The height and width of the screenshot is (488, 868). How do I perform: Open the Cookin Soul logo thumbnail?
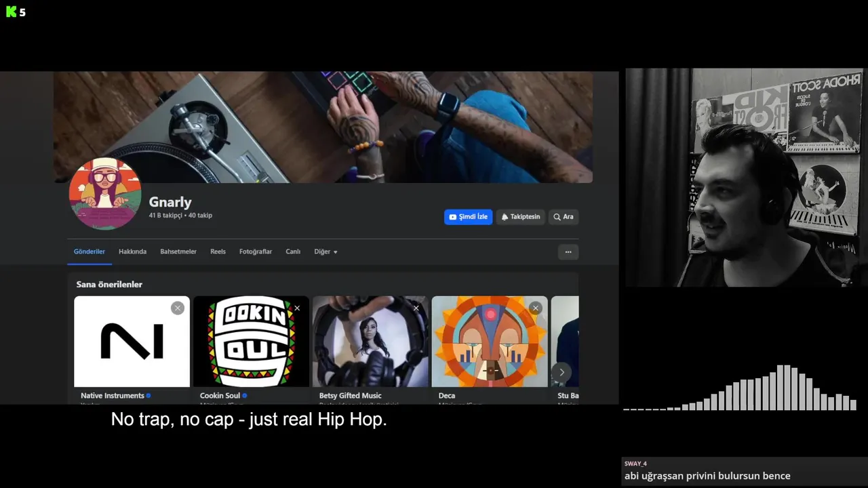(x=251, y=342)
